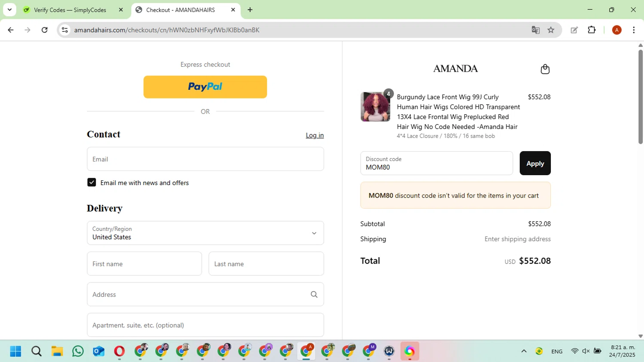Open the Chrome extensions puzzle icon
The height and width of the screenshot is (362, 644).
[x=592, y=30]
